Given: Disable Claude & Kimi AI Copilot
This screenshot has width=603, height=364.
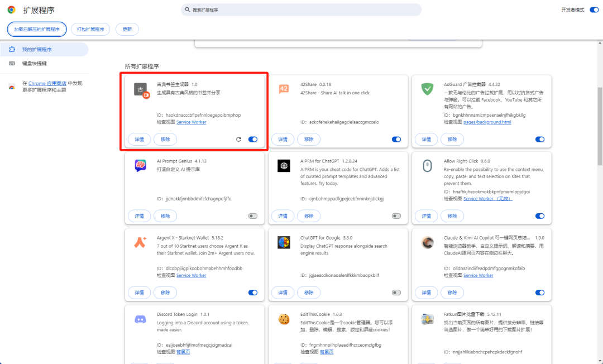Looking at the screenshot, I should 539,293.
